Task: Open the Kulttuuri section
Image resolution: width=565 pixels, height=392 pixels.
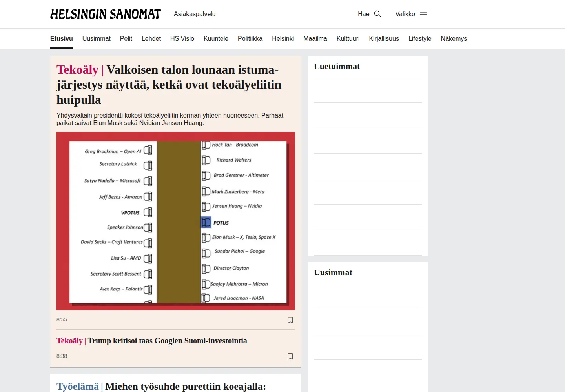Action: pos(348,38)
